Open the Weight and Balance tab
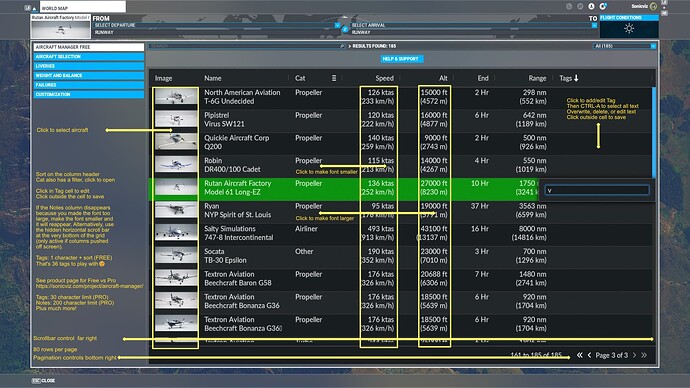The width and height of the screenshot is (690, 388). click(89, 75)
